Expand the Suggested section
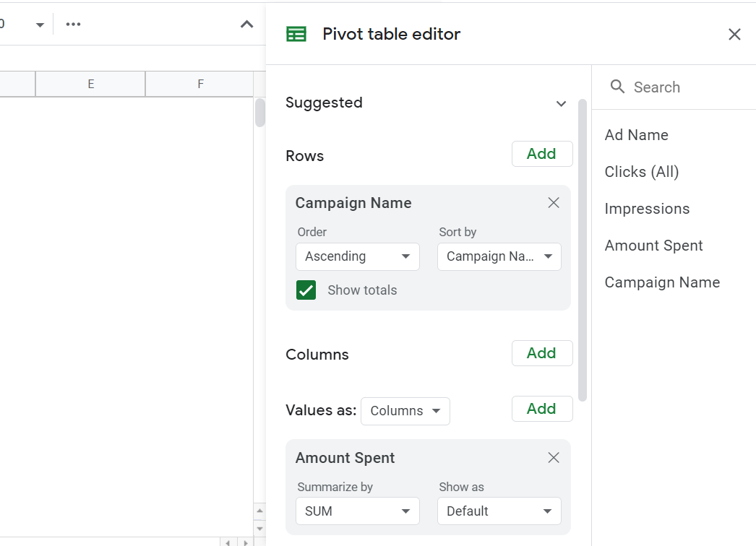 [561, 103]
